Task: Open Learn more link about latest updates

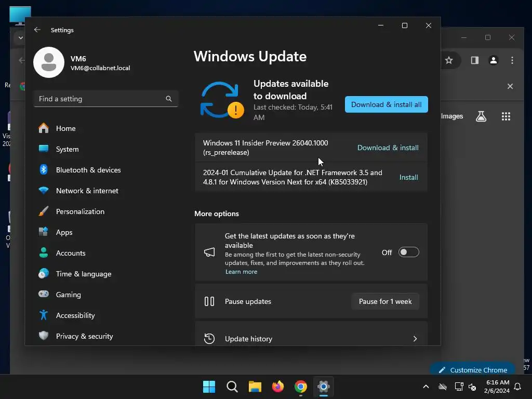Action: 241,272
